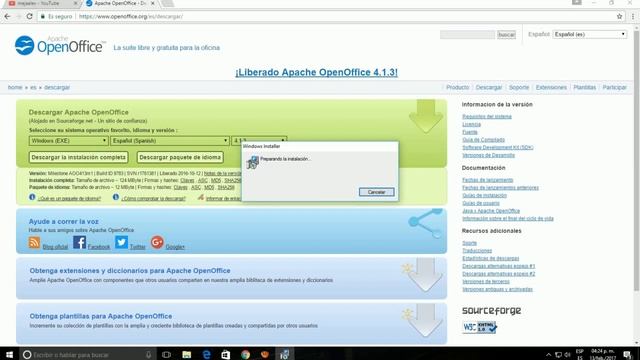Viewport: 640px width, 360px height.
Task: Click the Google+ icon
Action: [157, 242]
